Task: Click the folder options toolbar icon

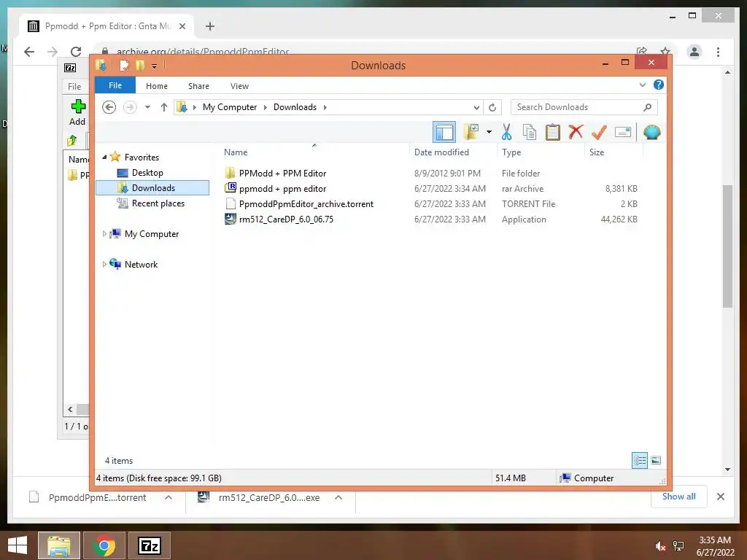Action: click(x=471, y=132)
